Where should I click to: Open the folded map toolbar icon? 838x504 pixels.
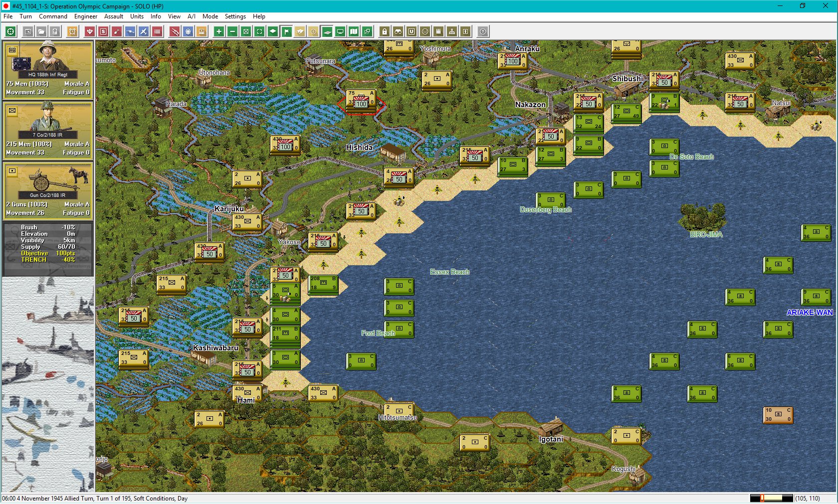click(354, 32)
